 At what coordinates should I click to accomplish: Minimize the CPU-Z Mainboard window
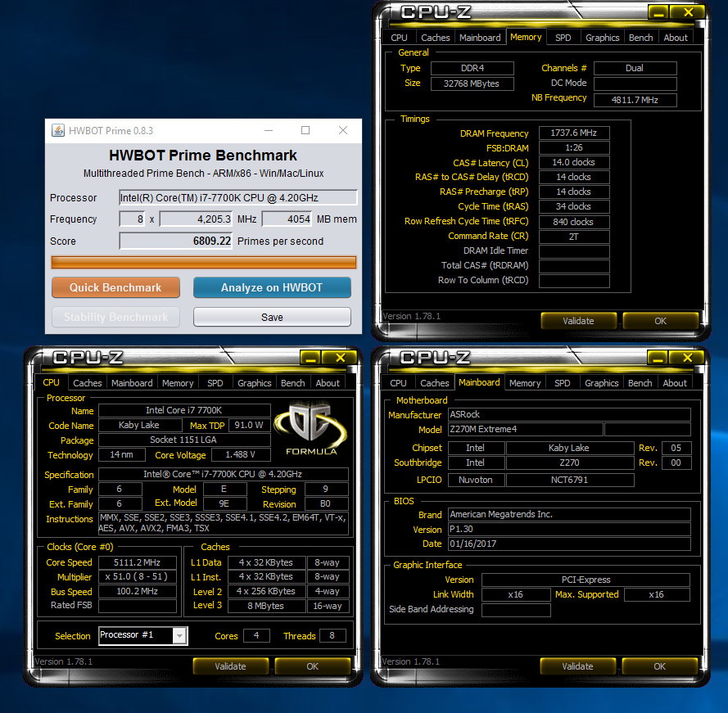[x=658, y=358]
